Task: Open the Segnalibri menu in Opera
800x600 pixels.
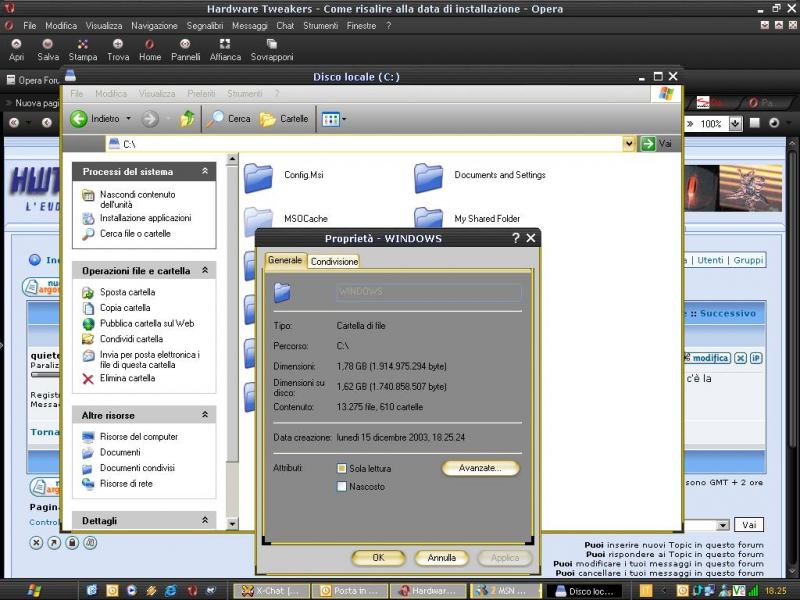Action: (x=205, y=26)
